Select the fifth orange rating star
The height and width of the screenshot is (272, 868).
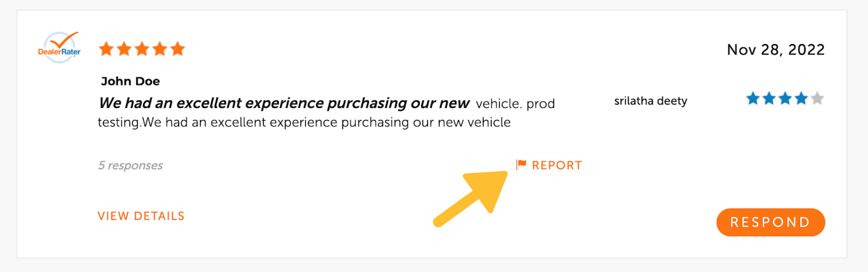pos(178,49)
